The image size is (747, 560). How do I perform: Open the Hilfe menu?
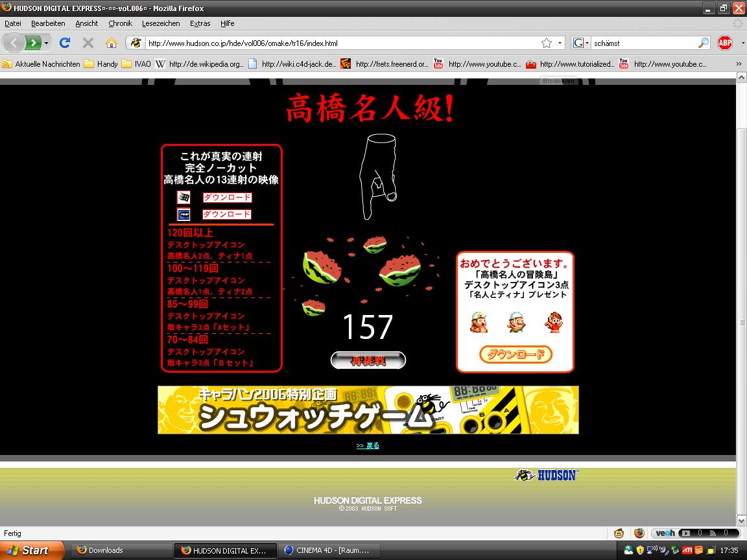[227, 23]
